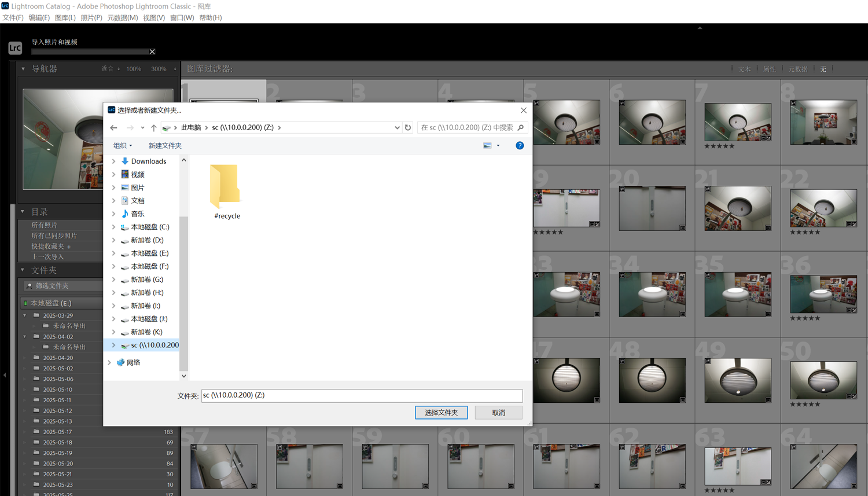Open the dialog help icon

(520, 146)
